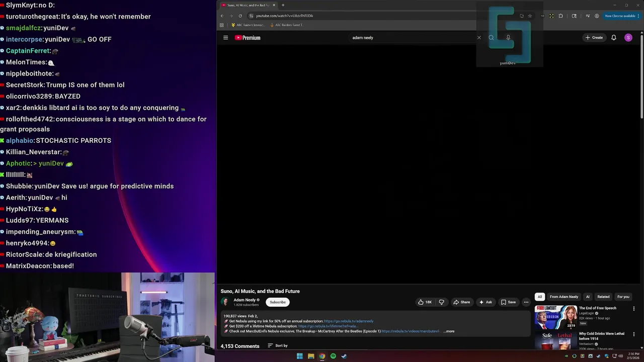Open the comments Sort by dropdown
644x362 pixels.
click(278, 346)
